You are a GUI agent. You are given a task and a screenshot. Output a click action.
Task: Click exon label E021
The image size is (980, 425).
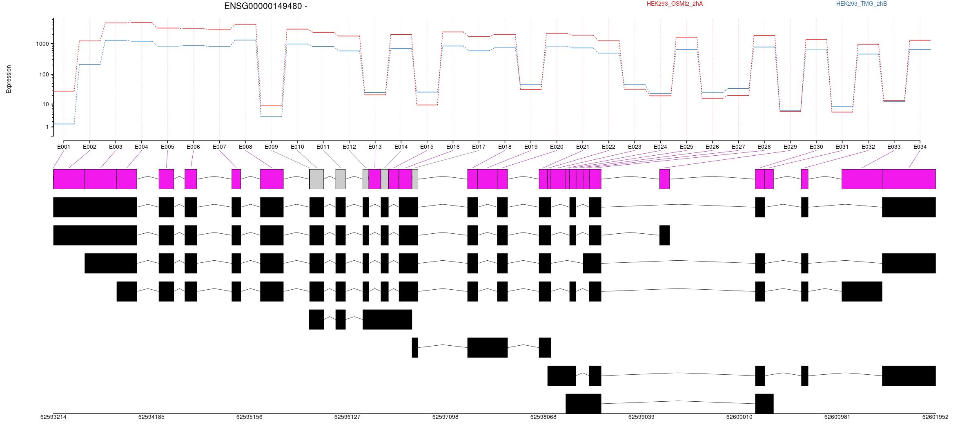coord(583,147)
